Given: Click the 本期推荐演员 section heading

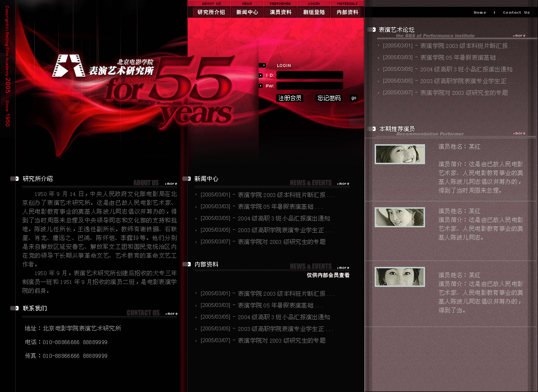Looking at the screenshot, I should point(397,129).
